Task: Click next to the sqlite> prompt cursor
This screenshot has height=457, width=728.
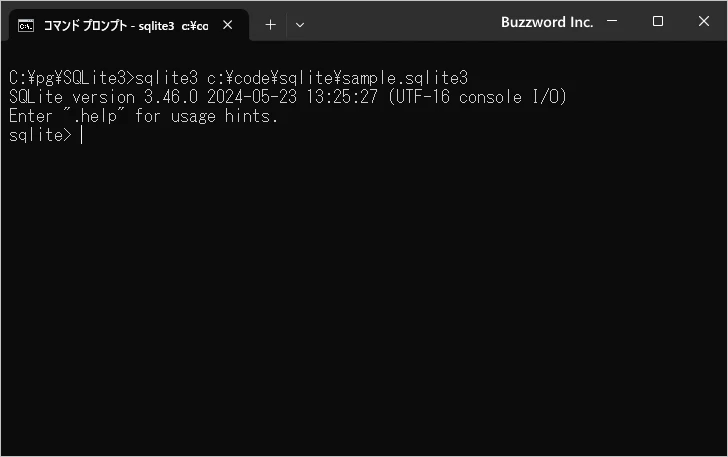Action: pos(82,135)
